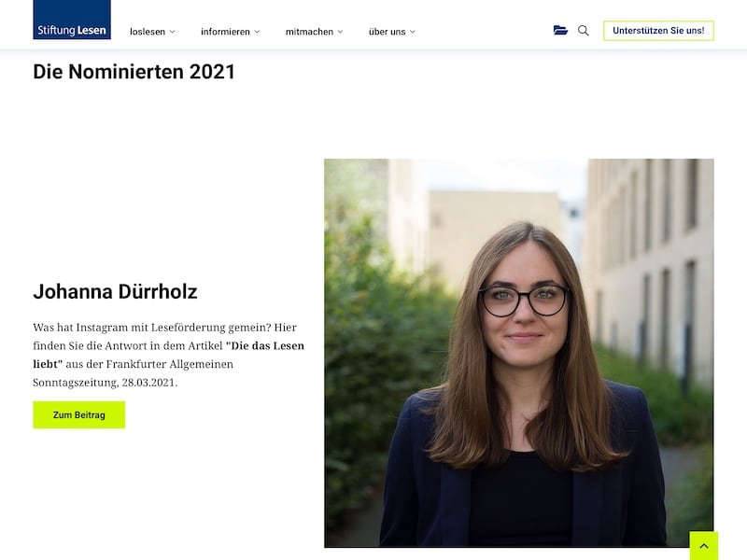Viewport: 747px width, 560px height.
Task: Open the mitmachen menu item
Action: point(309,32)
